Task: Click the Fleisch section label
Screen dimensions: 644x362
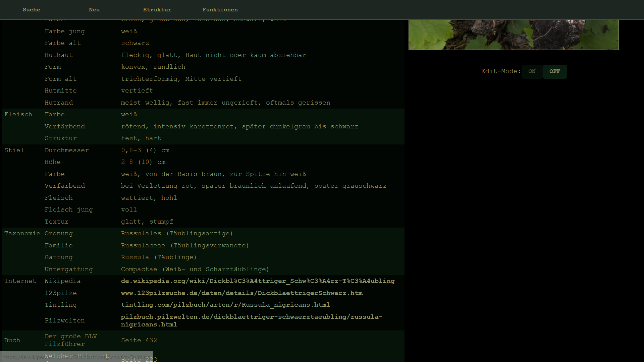Action: pos(18,114)
